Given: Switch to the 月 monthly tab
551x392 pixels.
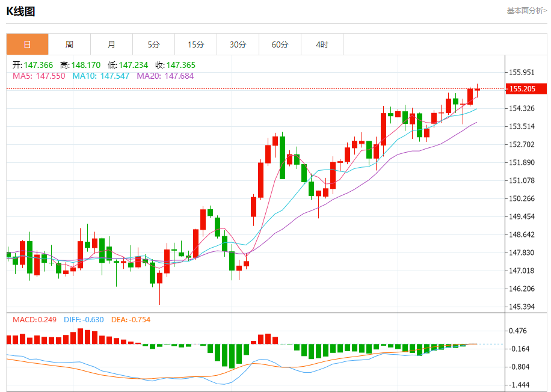Looking at the screenshot, I should click(x=112, y=44).
